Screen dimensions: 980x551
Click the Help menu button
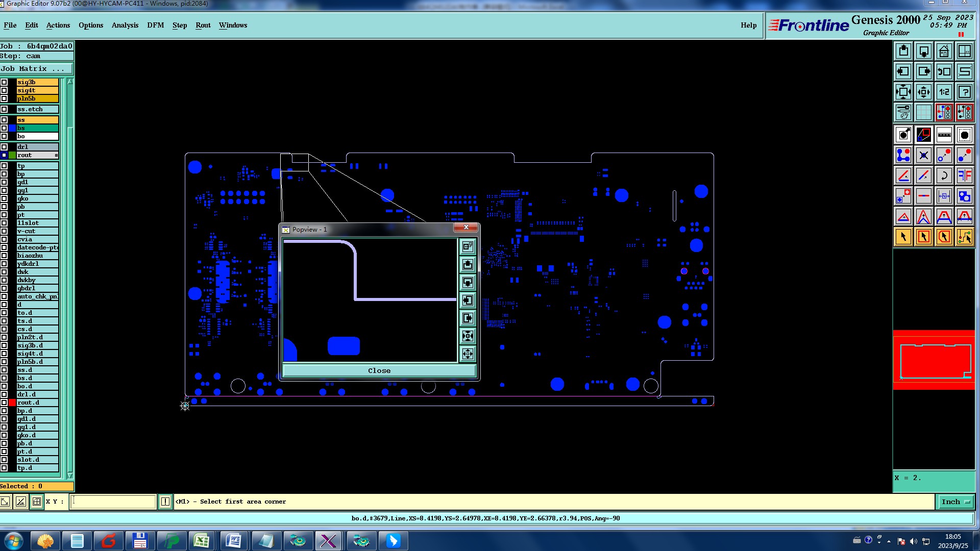[x=748, y=25]
